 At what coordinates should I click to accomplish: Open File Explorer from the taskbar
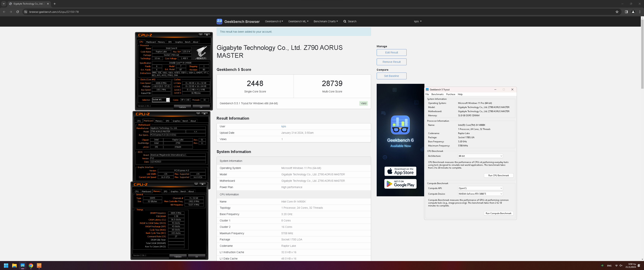click(x=14, y=265)
